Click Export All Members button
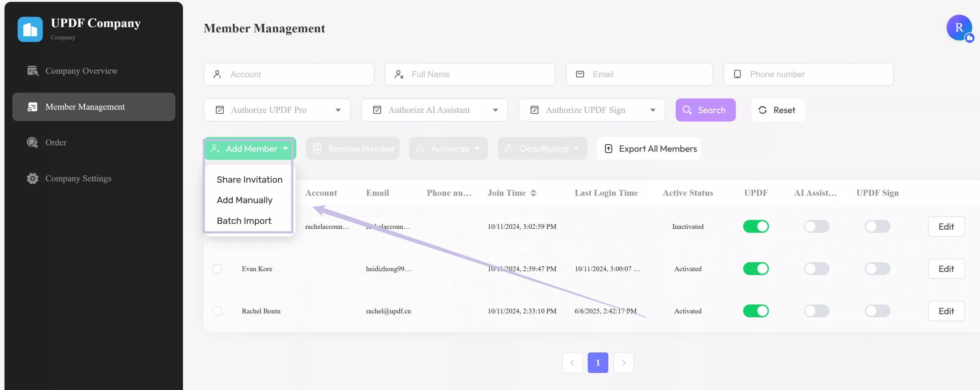980x390 pixels. (649, 148)
